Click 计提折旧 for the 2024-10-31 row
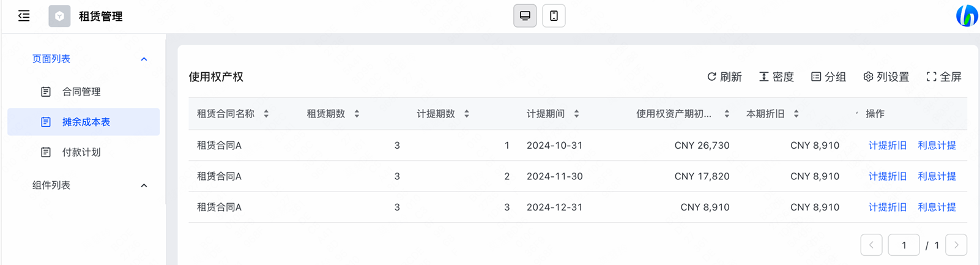 [x=888, y=146]
